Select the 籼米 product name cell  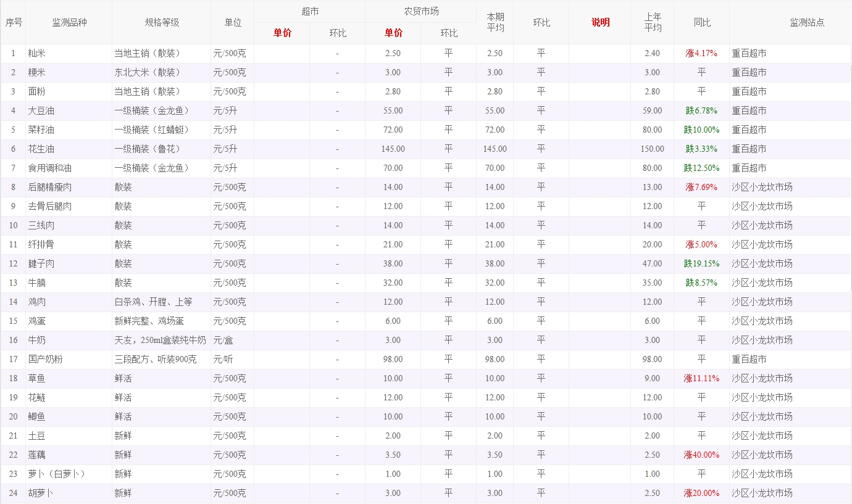coord(36,54)
